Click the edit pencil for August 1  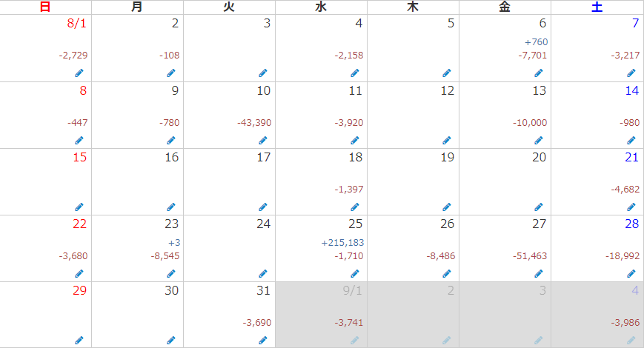(x=79, y=73)
